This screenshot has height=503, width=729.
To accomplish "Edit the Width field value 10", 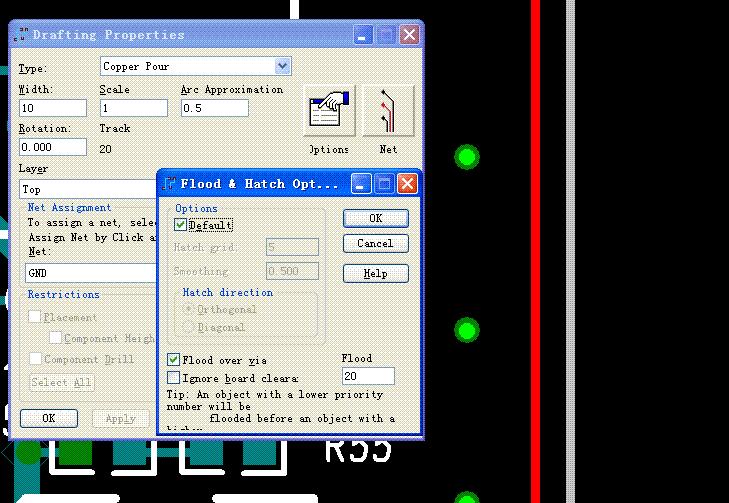I will [x=53, y=108].
